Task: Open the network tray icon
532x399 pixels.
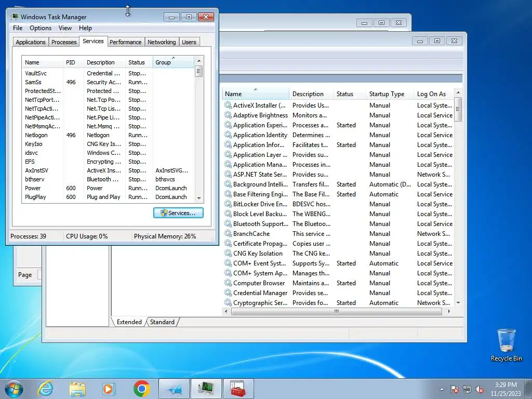Action: pos(467,389)
